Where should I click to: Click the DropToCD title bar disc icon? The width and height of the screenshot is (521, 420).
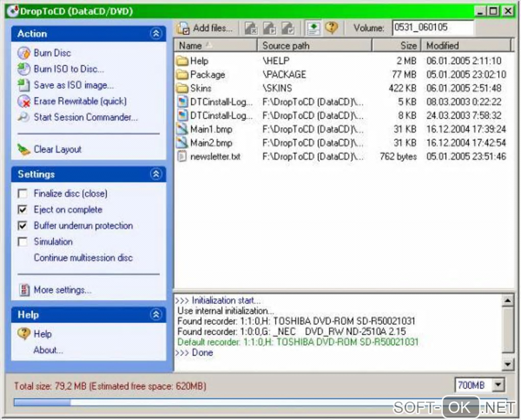[x=13, y=11]
